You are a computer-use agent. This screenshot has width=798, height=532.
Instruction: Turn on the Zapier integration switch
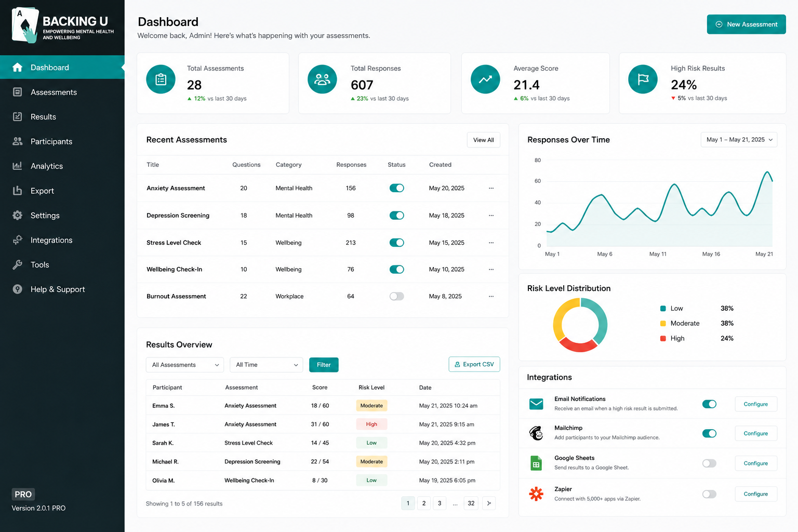tap(709, 494)
